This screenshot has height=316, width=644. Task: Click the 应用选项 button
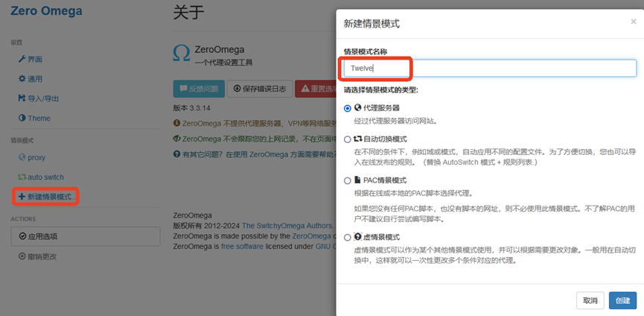[86, 237]
